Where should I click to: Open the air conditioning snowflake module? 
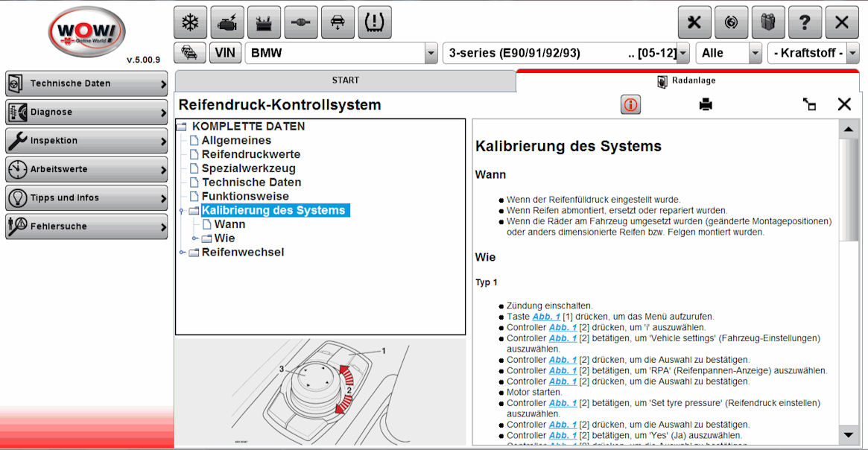click(x=191, y=22)
